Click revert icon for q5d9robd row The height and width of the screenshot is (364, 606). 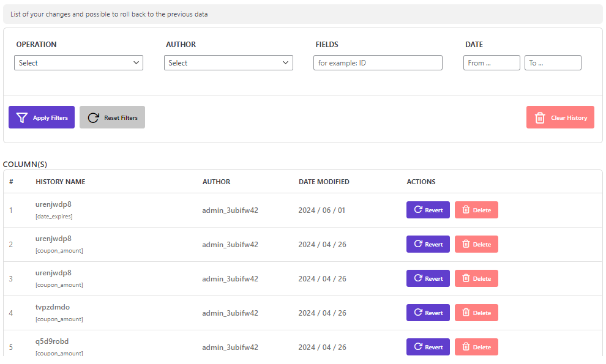click(418, 347)
